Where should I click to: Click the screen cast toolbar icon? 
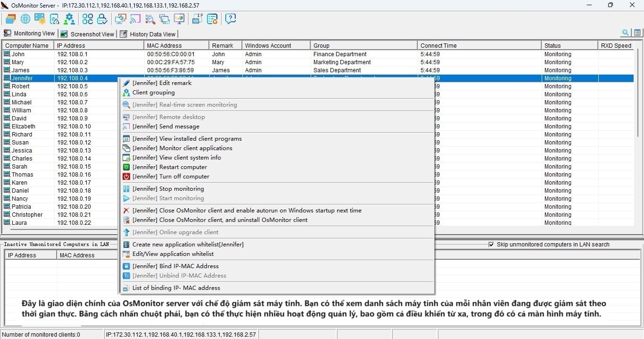tap(135, 19)
